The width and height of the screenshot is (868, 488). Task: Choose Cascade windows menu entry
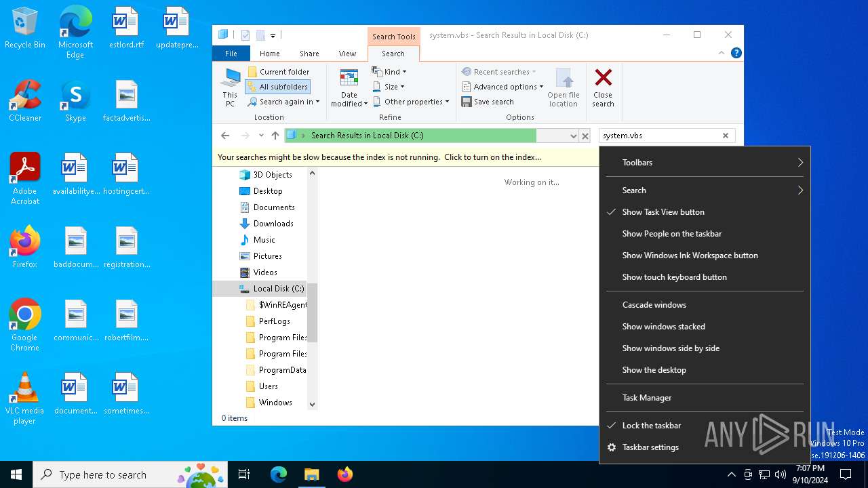(705, 305)
